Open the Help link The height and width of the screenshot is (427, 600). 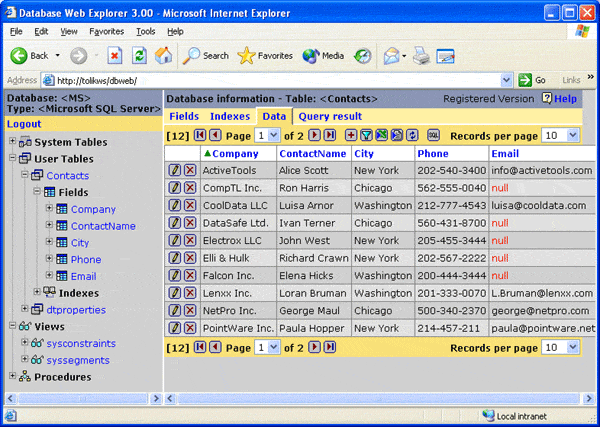(565, 99)
